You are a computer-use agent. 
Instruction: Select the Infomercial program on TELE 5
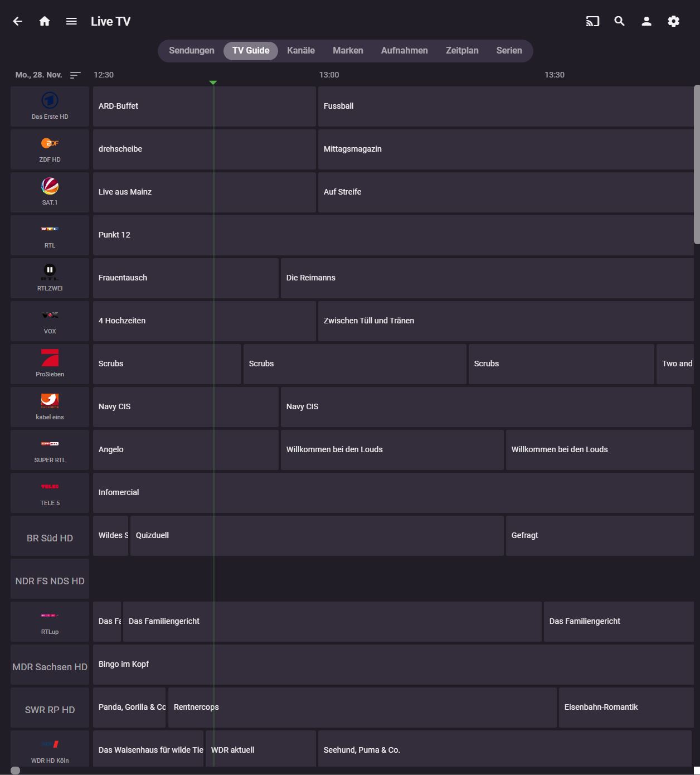393,492
